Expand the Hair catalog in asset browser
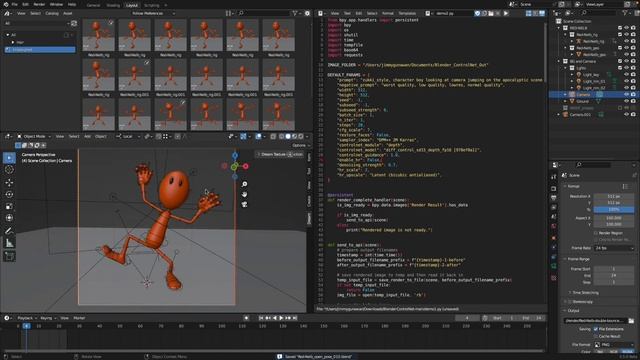Image resolution: width=640 pixels, height=360 pixels. point(13,42)
